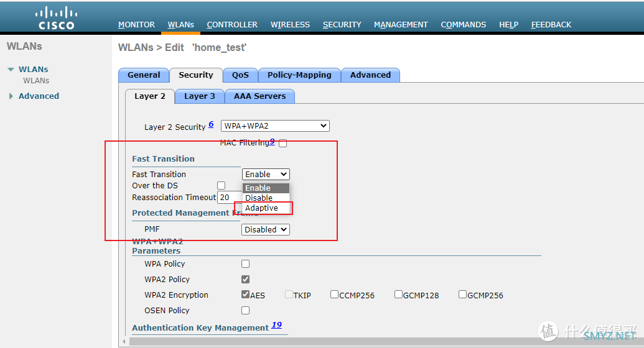Viewport: 644px width, 348px height.
Task: Click the horizontal scrollbar left arrow
Action: [124, 341]
